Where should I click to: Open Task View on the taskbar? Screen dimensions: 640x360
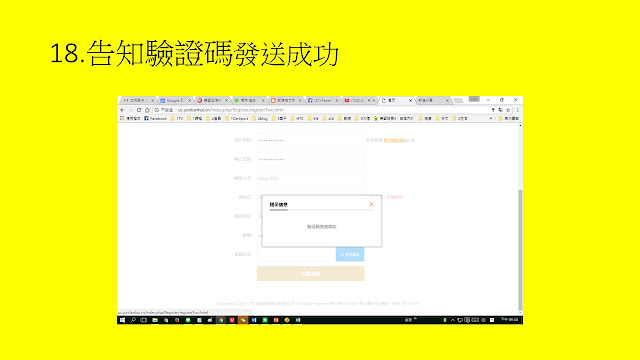(144, 320)
